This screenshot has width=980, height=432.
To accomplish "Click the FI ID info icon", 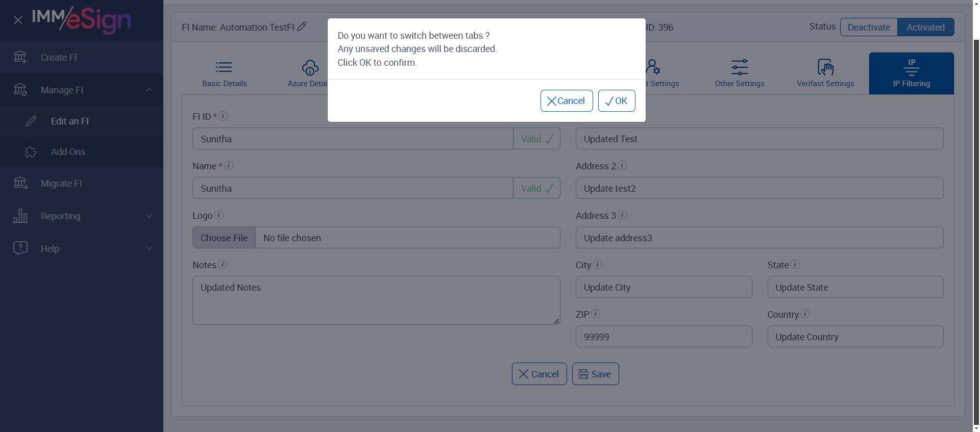I will tap(223, 116).
